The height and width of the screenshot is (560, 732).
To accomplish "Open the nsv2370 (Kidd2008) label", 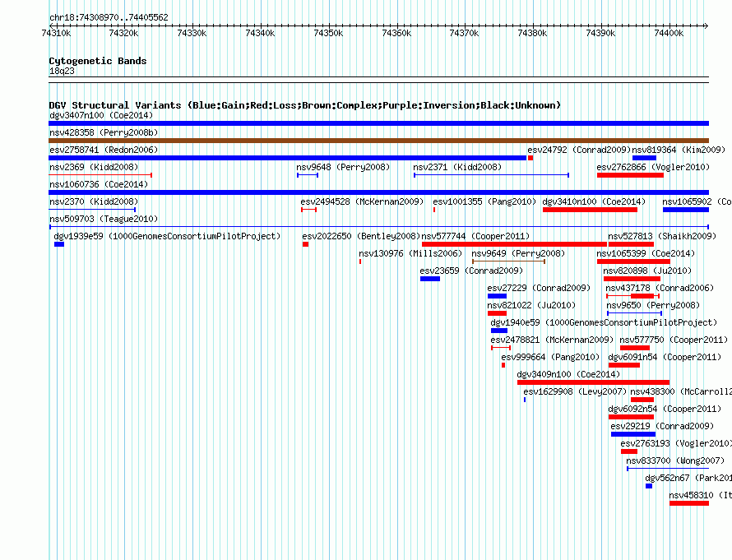I will point(94,201).
